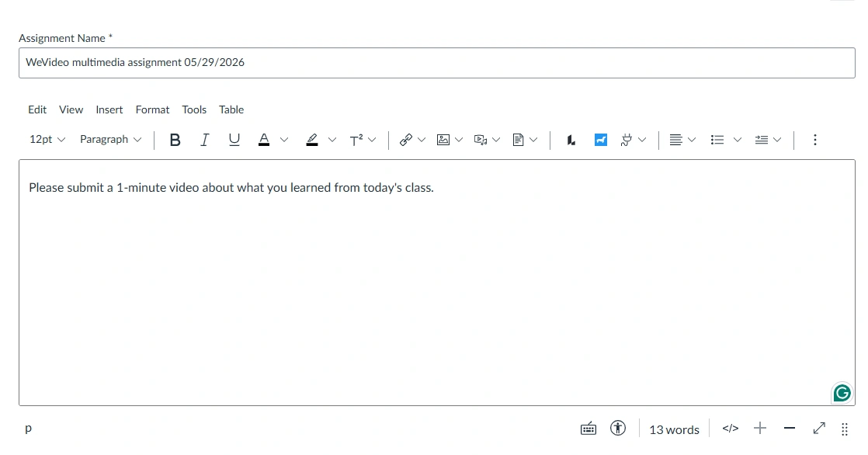Toggle underline formatting
This screenshot has height=455, width=868.
click(x=234, y=140)
